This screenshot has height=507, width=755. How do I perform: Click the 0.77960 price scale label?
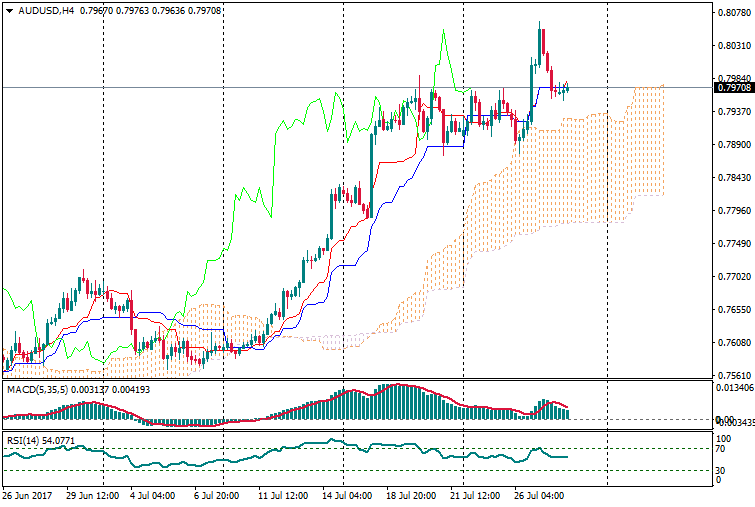tap(732, 211)
